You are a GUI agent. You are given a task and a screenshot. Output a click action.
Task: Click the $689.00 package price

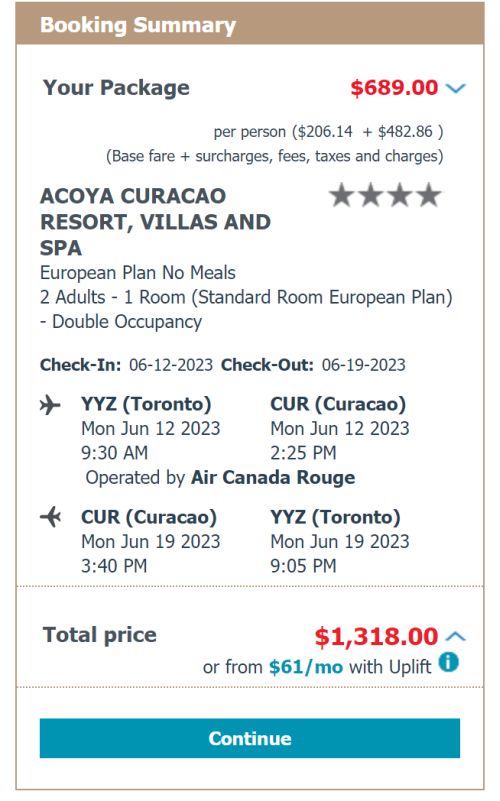[x=394, y=88]
